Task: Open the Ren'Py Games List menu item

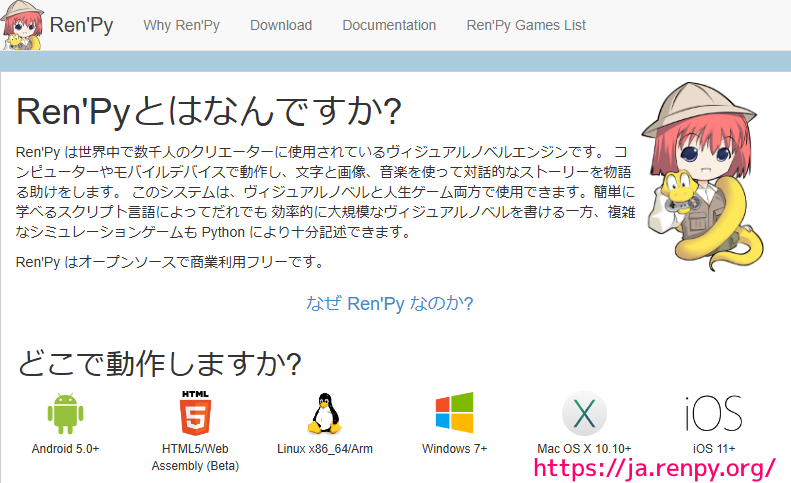Action: click(x=526, y=25)
